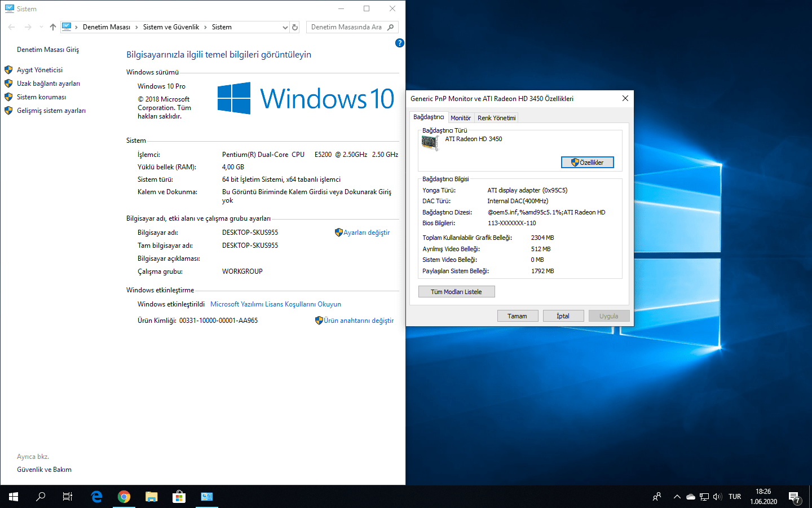Click the WORKGROUP value
The image size is (812, 508).
coord(242,271)
